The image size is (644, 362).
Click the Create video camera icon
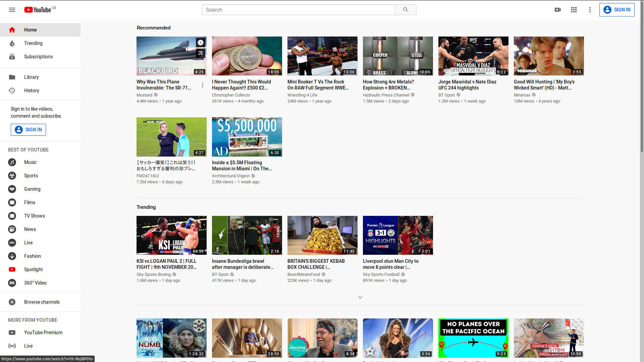558,10
